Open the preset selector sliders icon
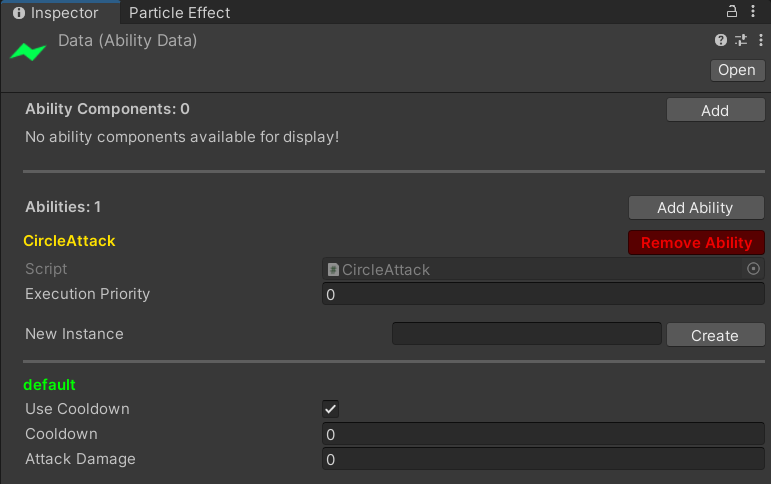Viewport: 771px width, 484px height. click(x=741, y=40)
